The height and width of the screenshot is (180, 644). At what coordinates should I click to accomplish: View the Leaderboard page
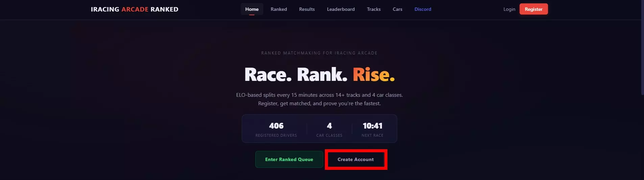341,9
